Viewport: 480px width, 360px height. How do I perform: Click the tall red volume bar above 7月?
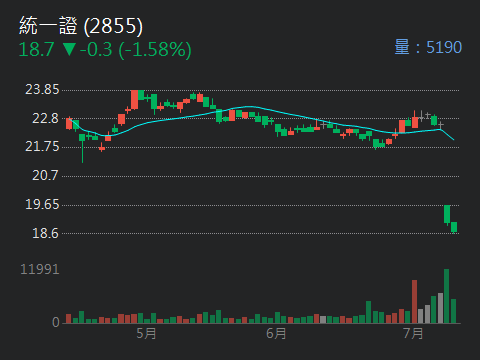point(414,302)
